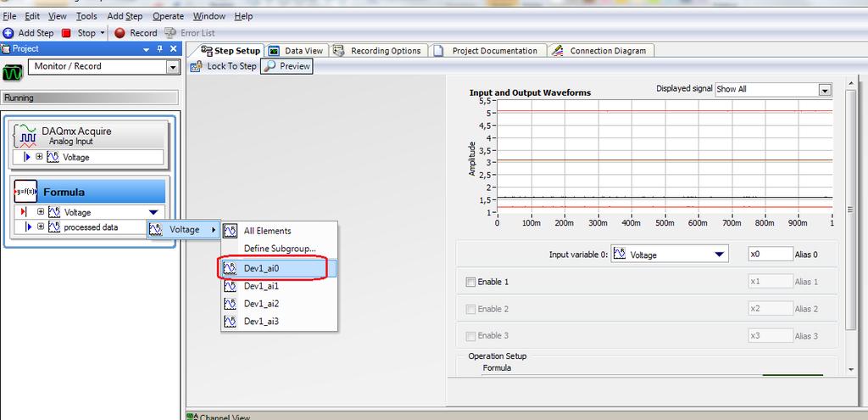Open the View menu

click(57, 17)
